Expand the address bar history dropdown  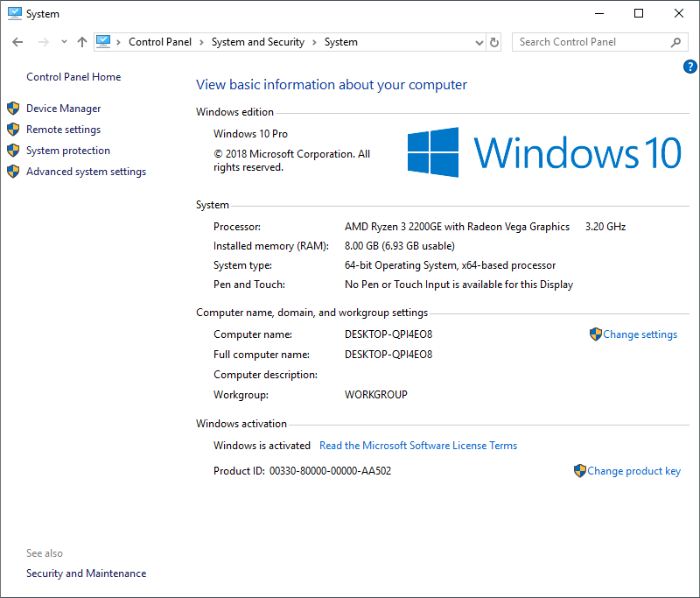tap(479, 42)
